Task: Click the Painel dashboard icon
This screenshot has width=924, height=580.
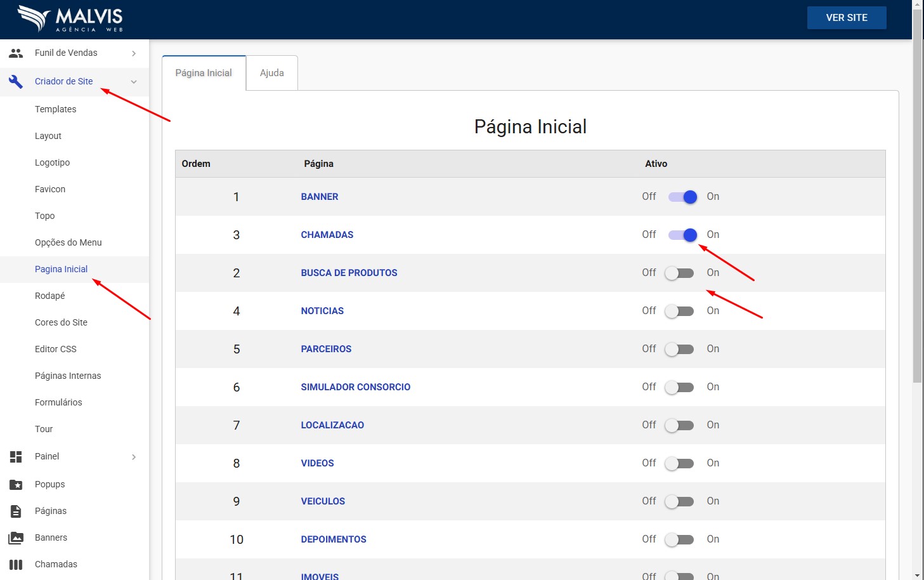Action: point(16,457)
